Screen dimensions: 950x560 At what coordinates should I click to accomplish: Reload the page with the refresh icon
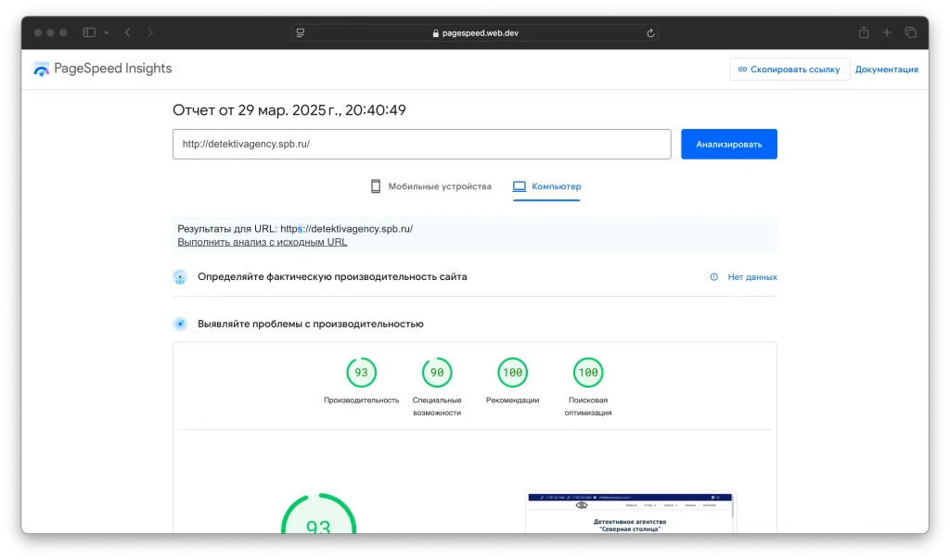(x=650, y=33)
